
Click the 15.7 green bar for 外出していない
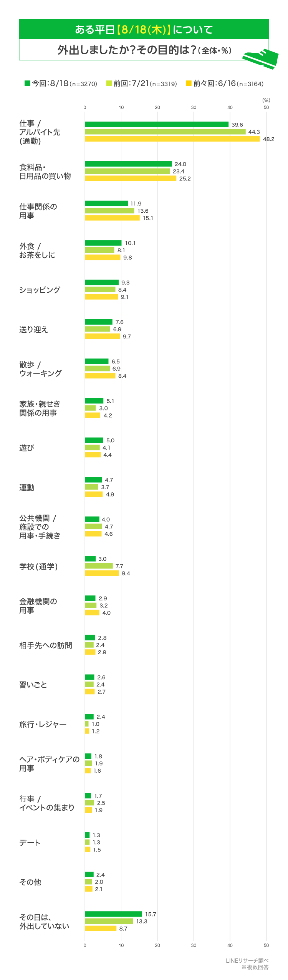tap(113, 914)
